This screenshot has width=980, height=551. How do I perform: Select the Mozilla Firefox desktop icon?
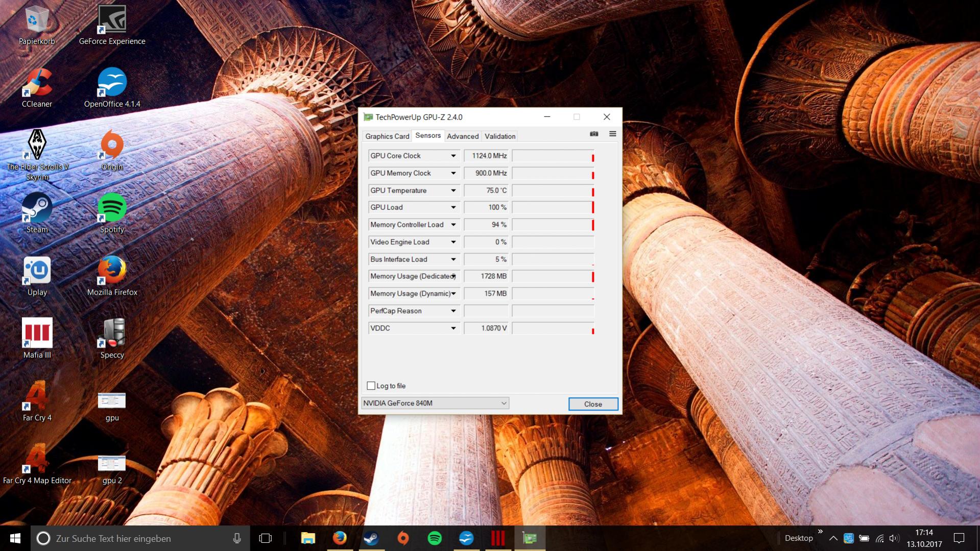pyautogui.click(x=112, y=276)
